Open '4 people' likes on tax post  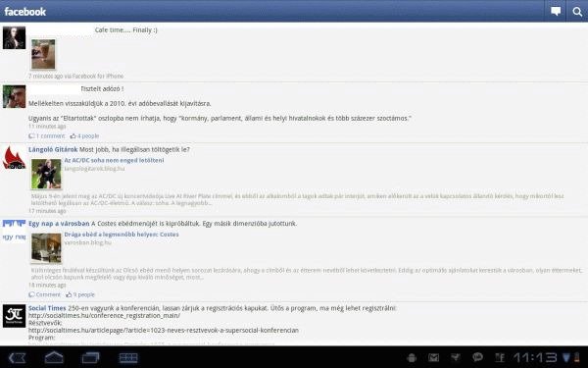[x=84, y=136]
